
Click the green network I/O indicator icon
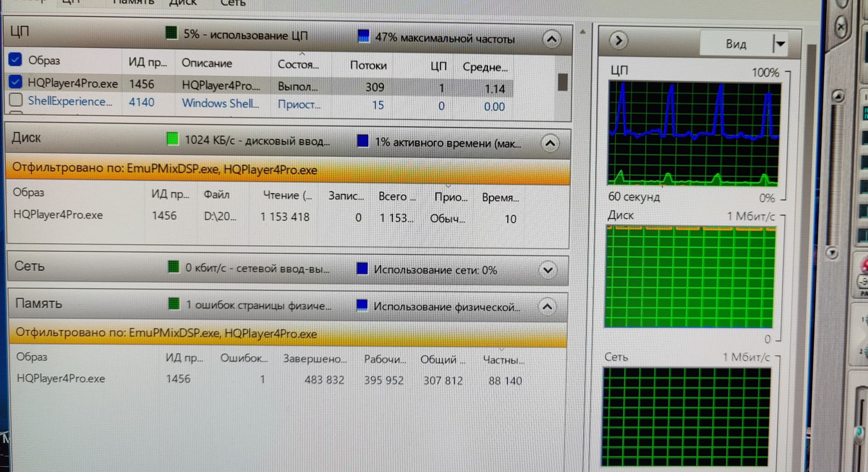point(174,267)
